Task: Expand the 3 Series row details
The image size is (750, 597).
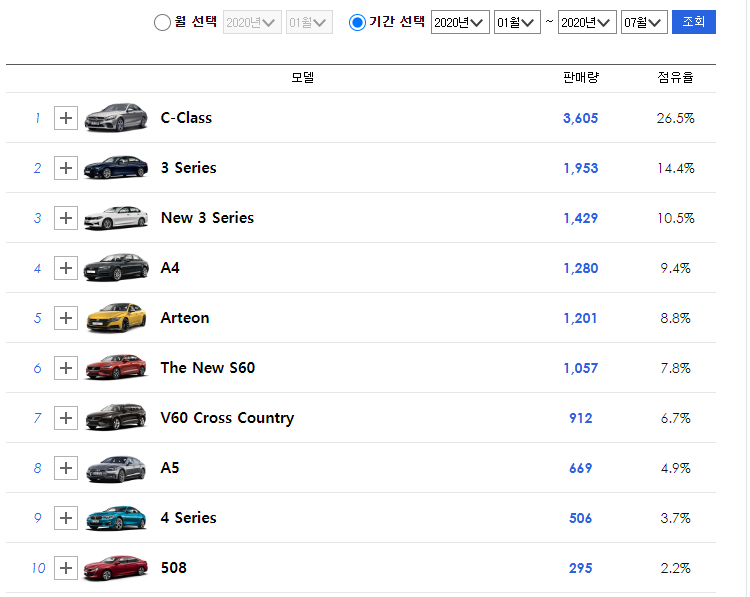Action: coord(66,168)
